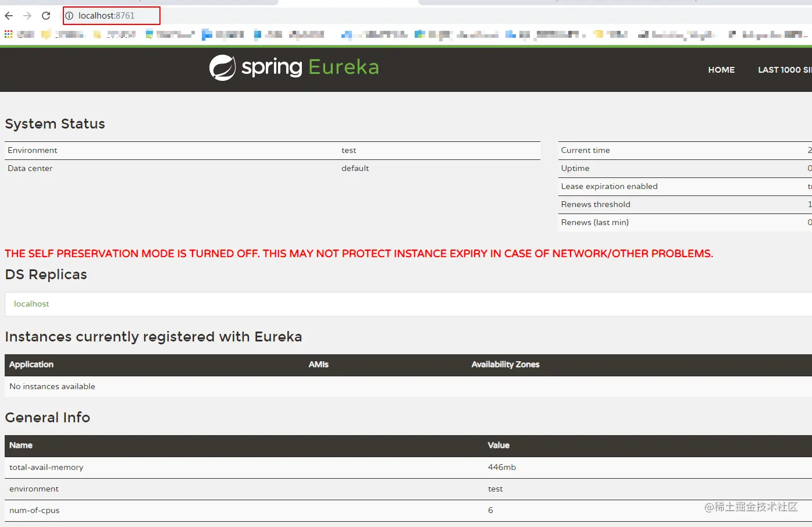The image size is (812, 527).
Task: Select the total-avail-memory row name
Action: point(47,467)
